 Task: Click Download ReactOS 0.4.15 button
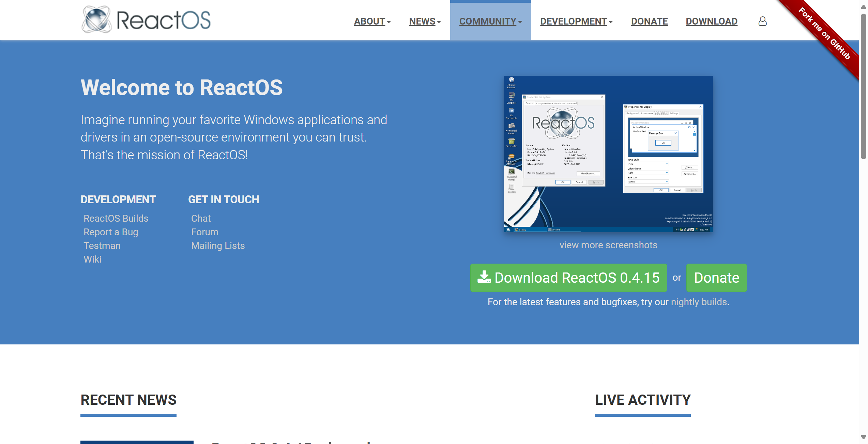click(568, 278)
